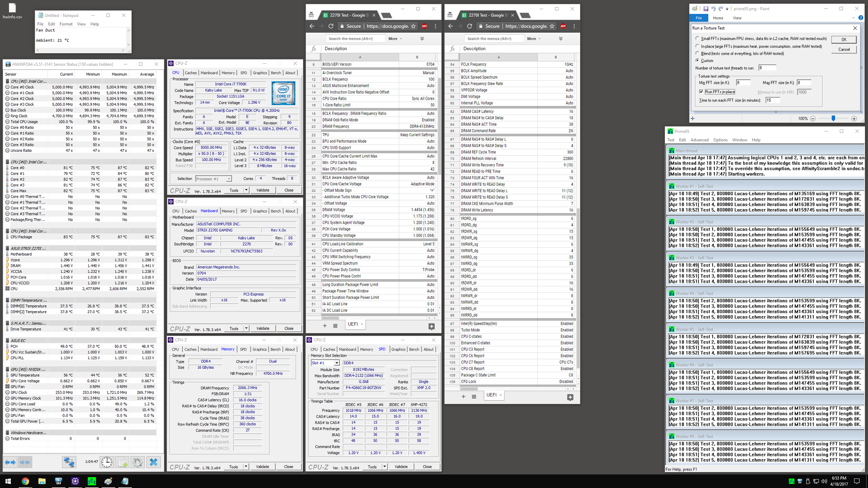The width and height of the screenshot is (868, 488).
Task: Open Prime95 from the Windows taskbar
Action: [92, 481]
